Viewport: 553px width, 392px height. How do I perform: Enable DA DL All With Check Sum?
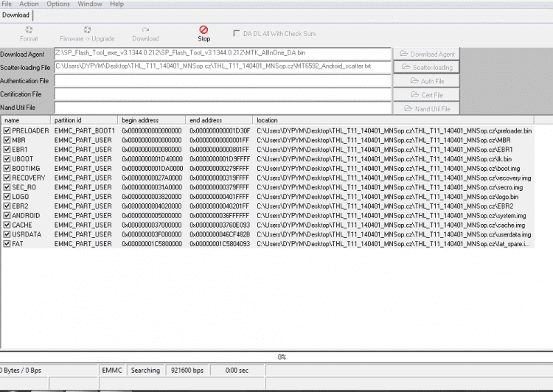tap(237, 33)
